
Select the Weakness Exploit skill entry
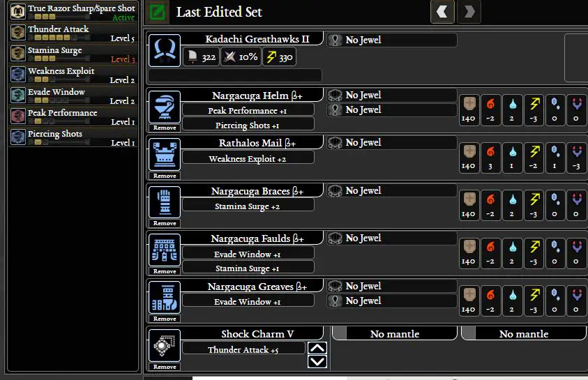[73, 75]
